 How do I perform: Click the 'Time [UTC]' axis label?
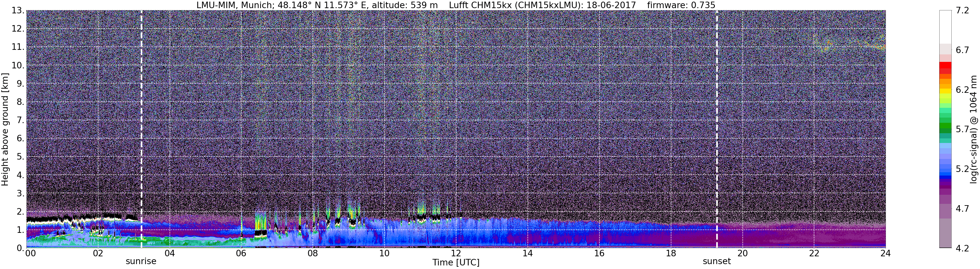click(456, 262)
